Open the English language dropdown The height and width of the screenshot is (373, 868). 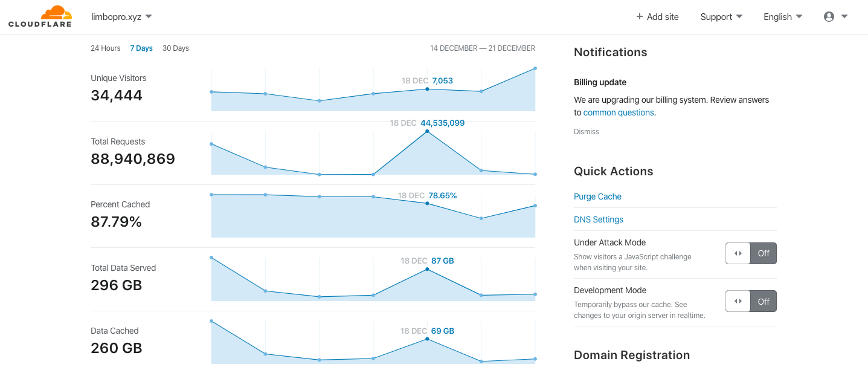(x=783, y=17)
